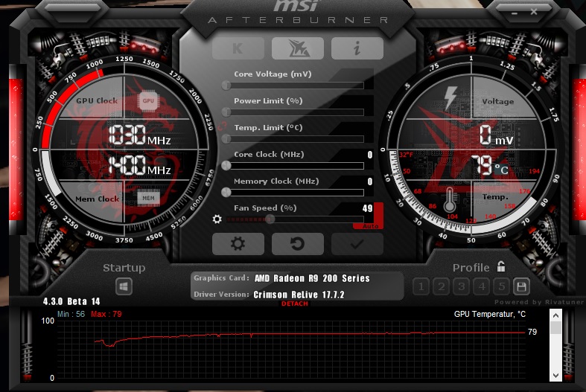This screenshot has height=392, width=586.
Task: Click the Memory Clock slider handle
Action: (x=226, y=192)
